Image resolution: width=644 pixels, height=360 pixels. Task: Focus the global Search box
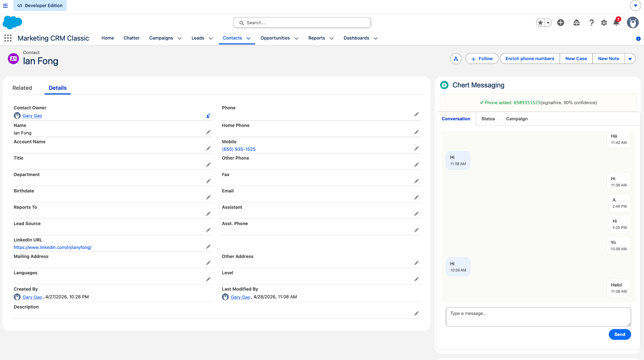pyautogui.click(x=302, y=23)
